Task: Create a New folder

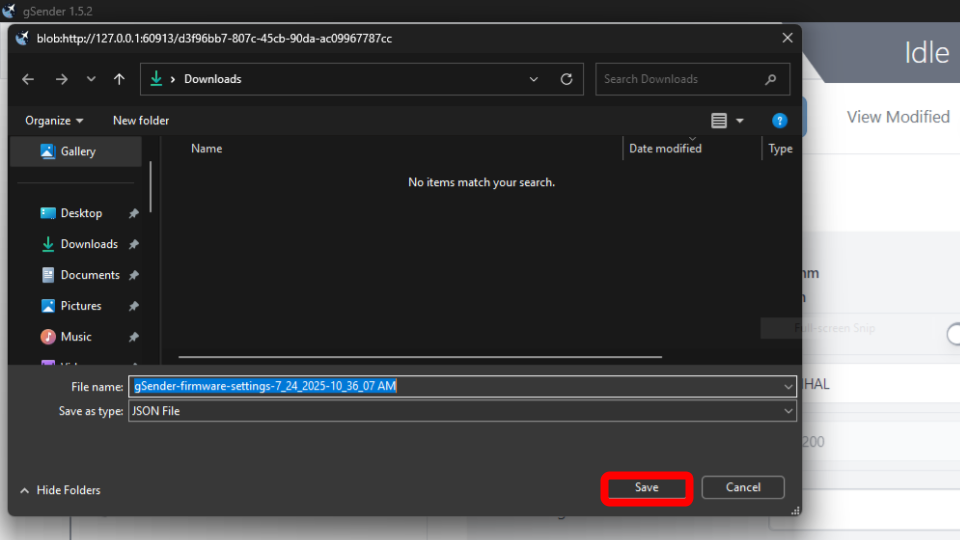Action: click(x=141, y=121)
